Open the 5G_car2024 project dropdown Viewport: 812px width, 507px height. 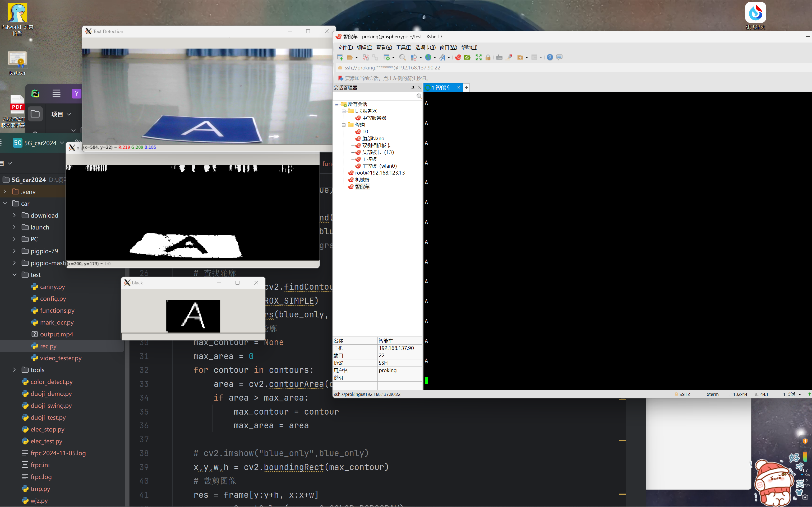pyautogui.click(x=62, y=143)
